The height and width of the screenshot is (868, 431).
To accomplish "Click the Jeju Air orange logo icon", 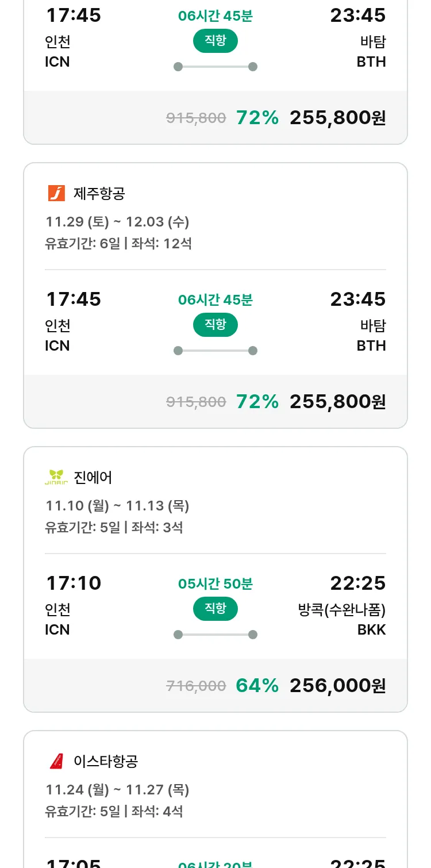I will [56, 193].
